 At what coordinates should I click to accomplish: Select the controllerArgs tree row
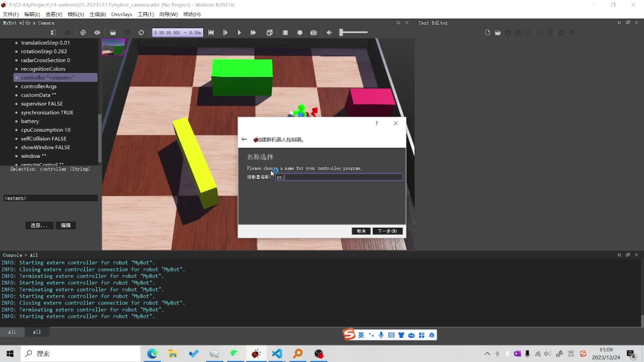tap(39, 86)
